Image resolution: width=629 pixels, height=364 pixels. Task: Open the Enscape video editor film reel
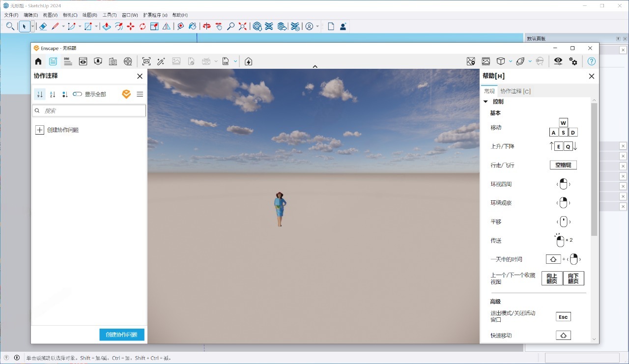coord(128,61)
